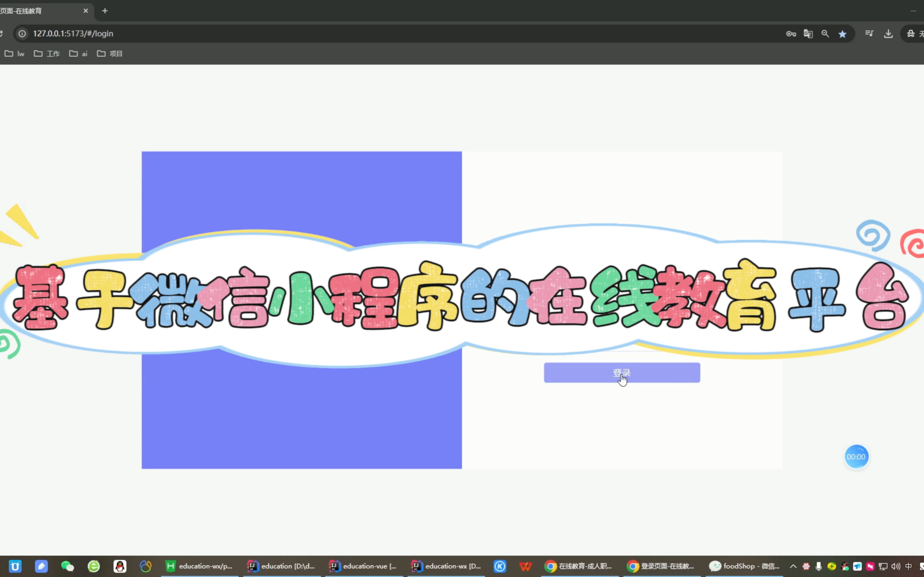
Task: Open a new browser tab
Action: click(105, 11)
